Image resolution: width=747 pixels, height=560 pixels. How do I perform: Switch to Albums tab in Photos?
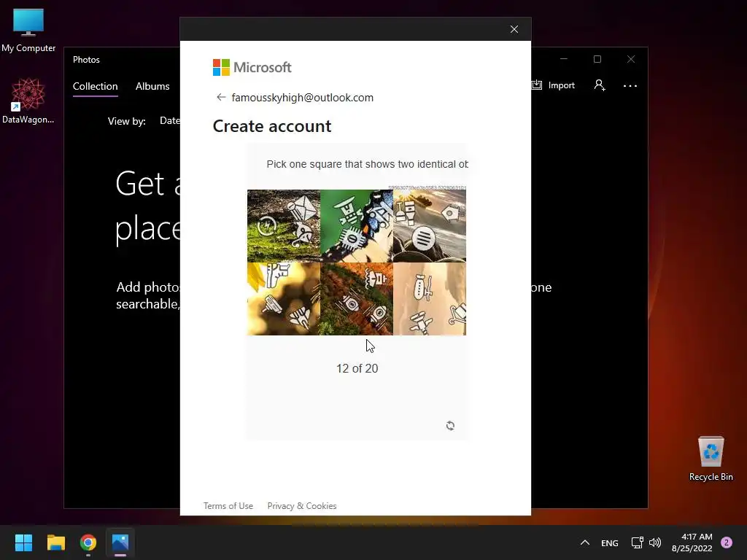pyautogui.click(x=152, y=86)
